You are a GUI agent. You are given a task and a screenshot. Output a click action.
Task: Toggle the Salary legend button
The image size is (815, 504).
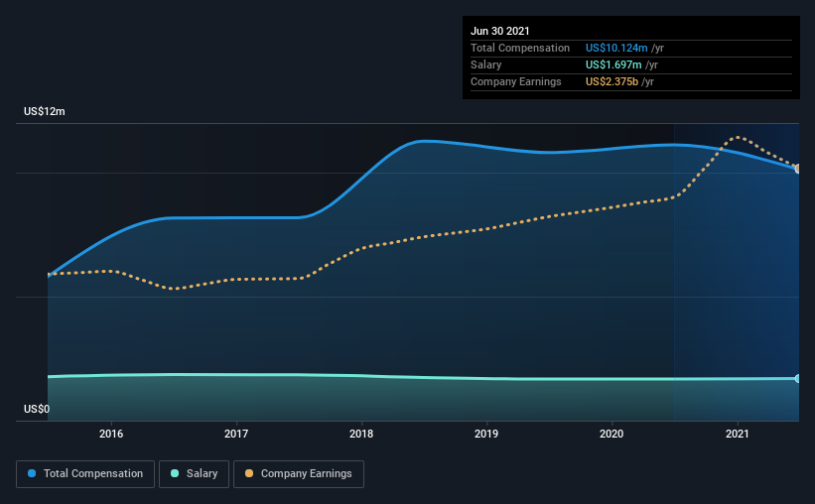coord(194,474)
